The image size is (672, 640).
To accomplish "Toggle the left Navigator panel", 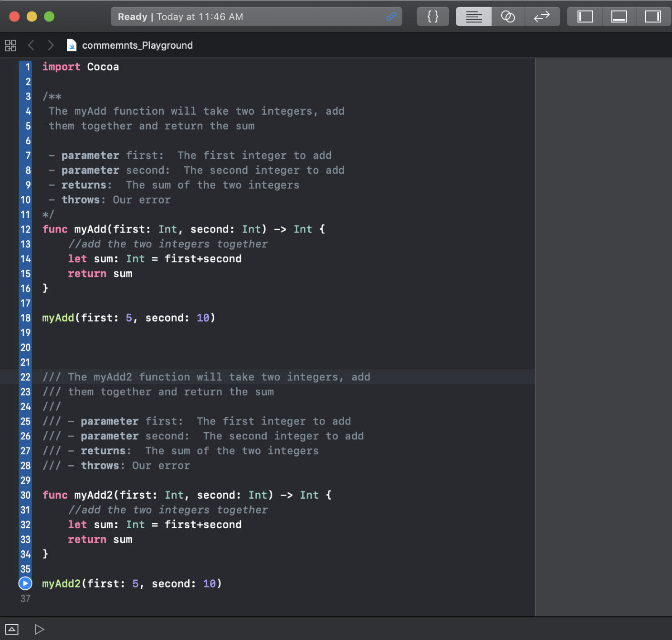I will coord(585,17).
